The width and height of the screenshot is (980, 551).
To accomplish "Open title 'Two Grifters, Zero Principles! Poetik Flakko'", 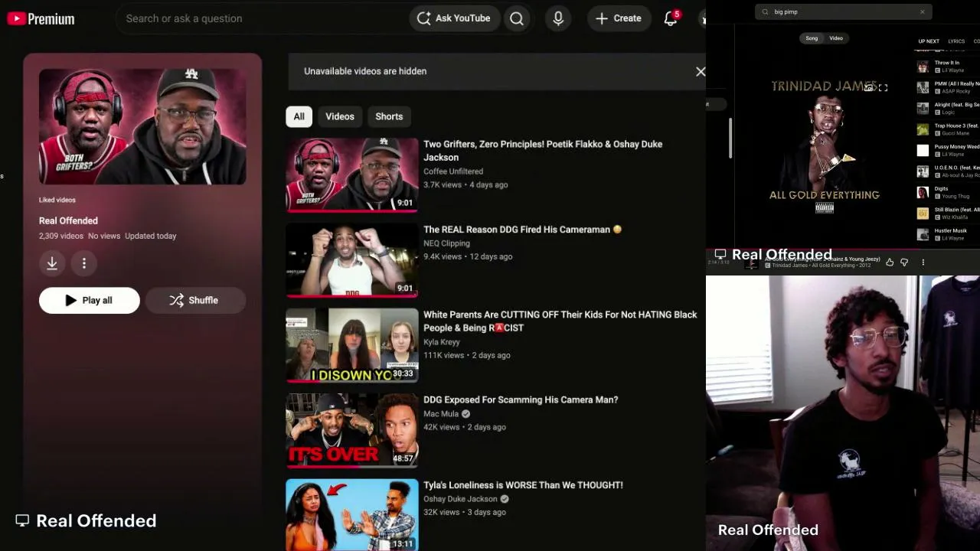I will coord(543,151).
